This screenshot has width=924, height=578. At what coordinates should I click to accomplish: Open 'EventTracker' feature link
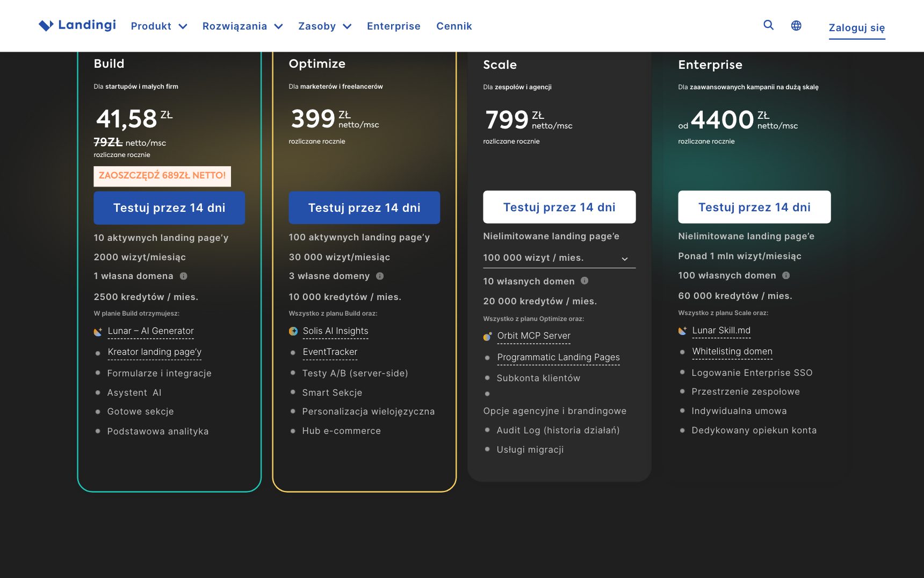click(330, 352)
